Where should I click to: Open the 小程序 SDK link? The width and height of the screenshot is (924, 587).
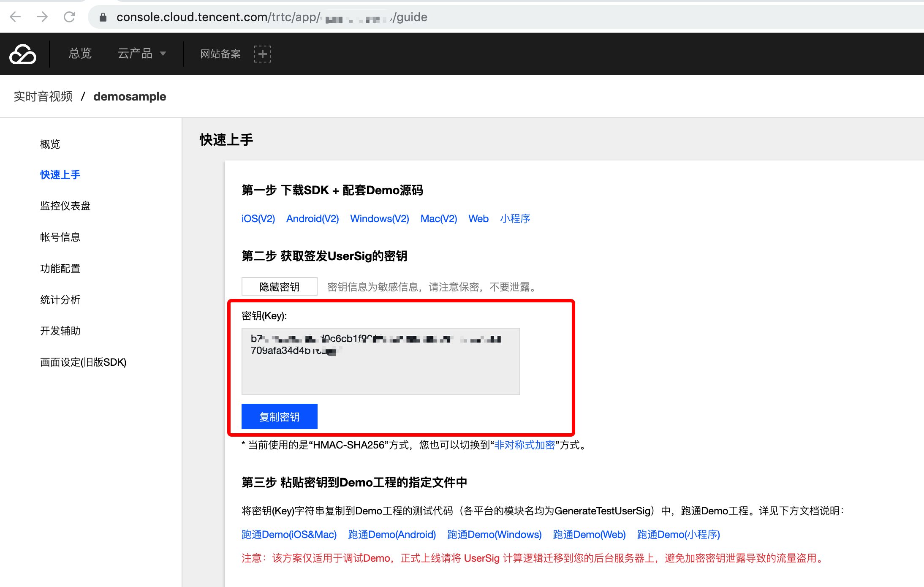point(515,219)
